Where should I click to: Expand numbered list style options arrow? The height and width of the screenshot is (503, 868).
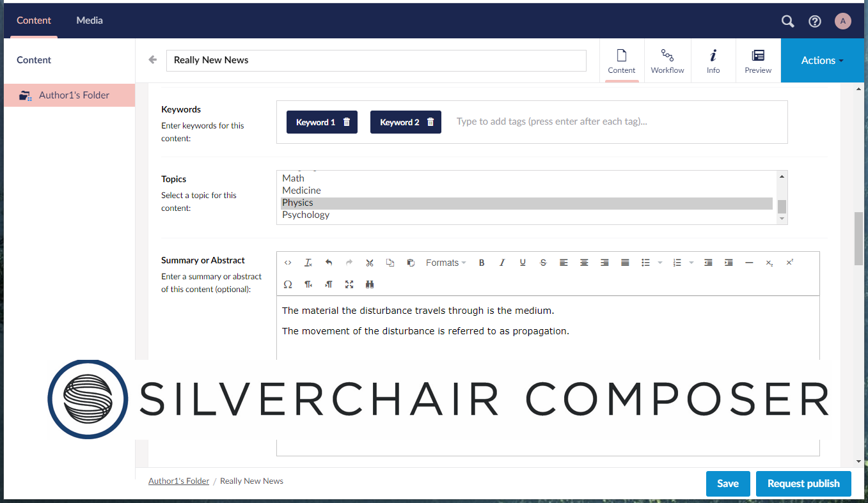coord(691,263)
